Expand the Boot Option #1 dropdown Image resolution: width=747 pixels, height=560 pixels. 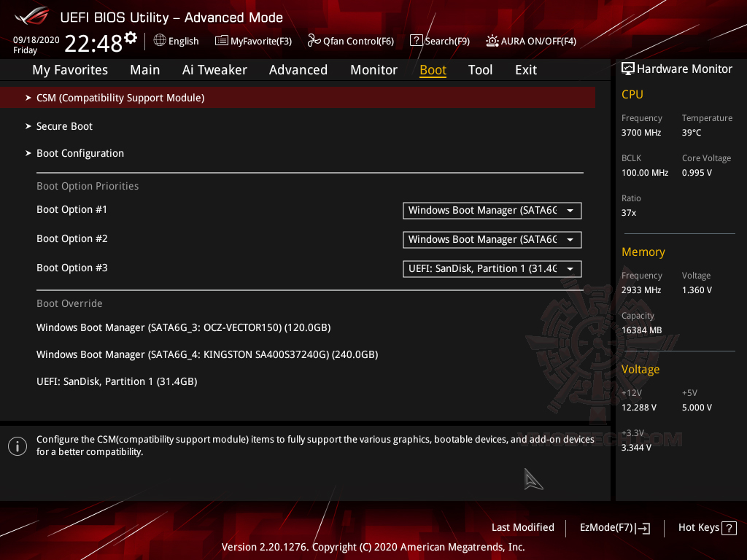pos(571,211)
